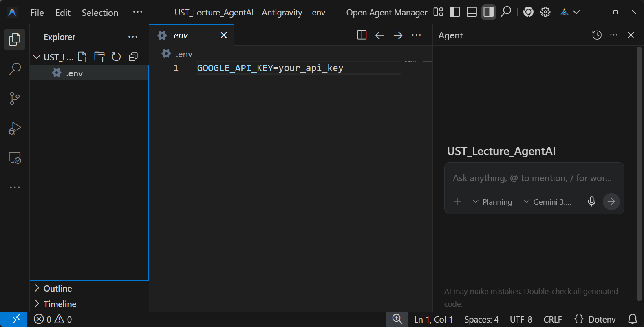The image size is (644, 327).
Task: Send the Agent message arrow
Action: [611, 201]
